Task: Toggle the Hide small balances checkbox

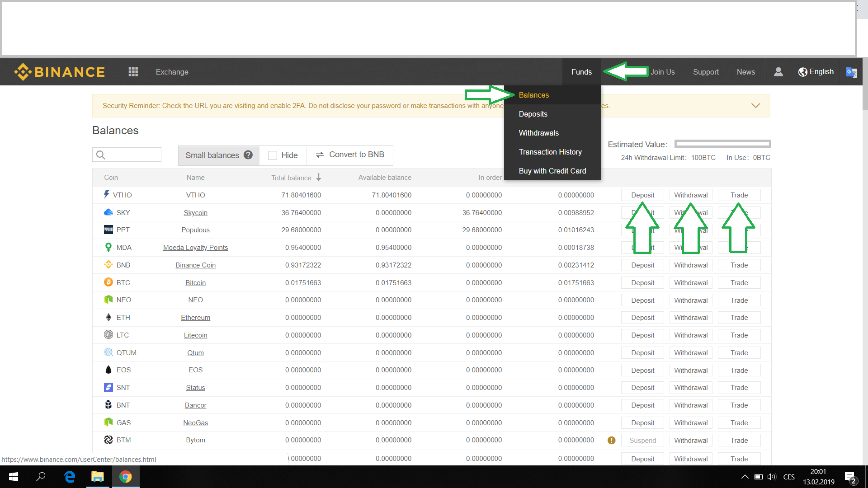Action: (273, 155)
